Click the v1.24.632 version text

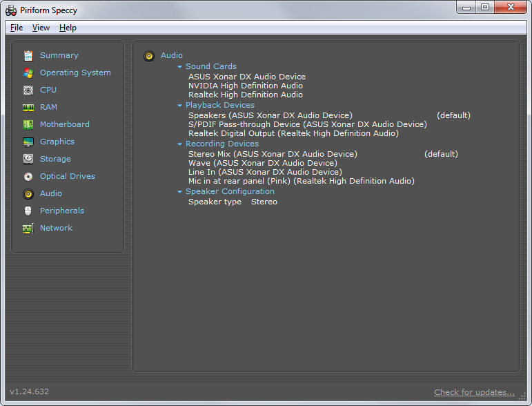pyautogui.click(x=30, y=391)
